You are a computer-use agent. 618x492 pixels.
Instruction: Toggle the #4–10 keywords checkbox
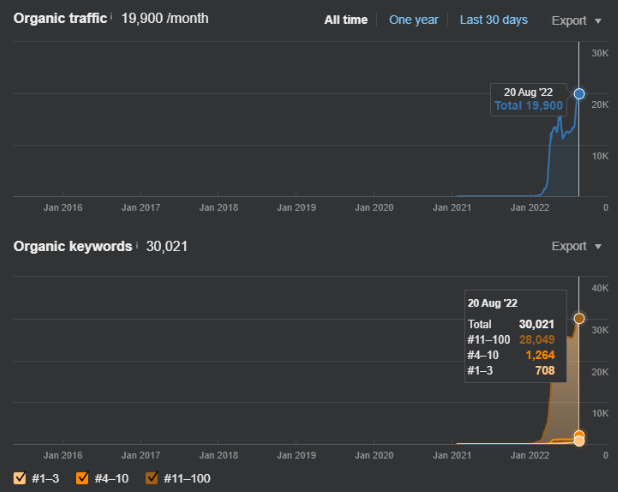[x=82, y=478]
